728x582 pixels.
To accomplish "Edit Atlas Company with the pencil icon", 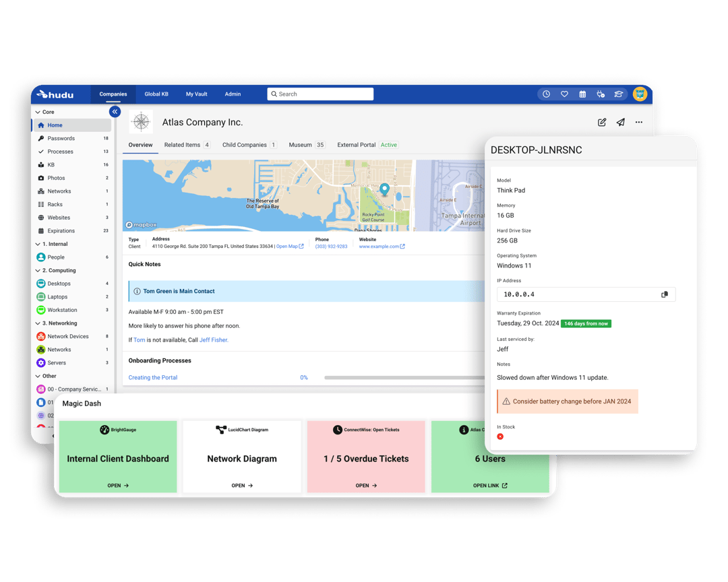I will tap(602, 122).
